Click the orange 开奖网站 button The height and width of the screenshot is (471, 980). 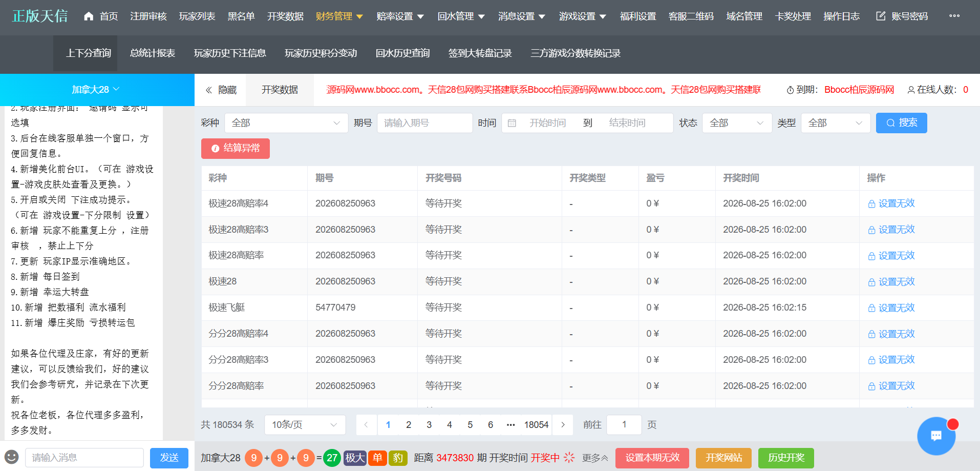point(723,458)
